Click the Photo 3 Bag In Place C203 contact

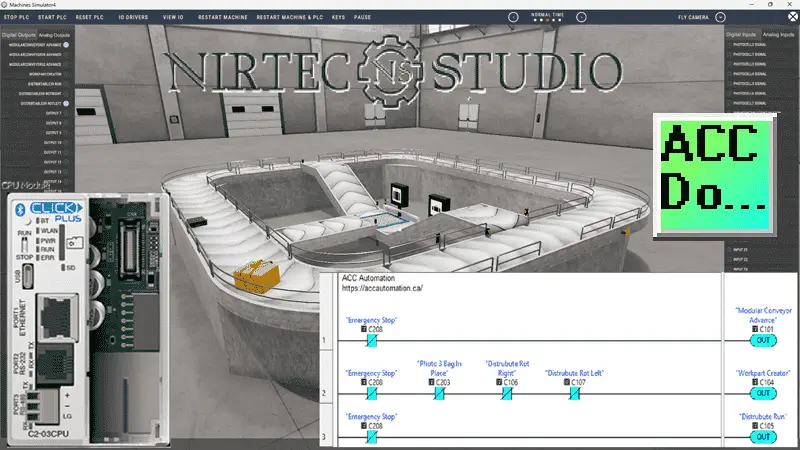pos(439,393)
